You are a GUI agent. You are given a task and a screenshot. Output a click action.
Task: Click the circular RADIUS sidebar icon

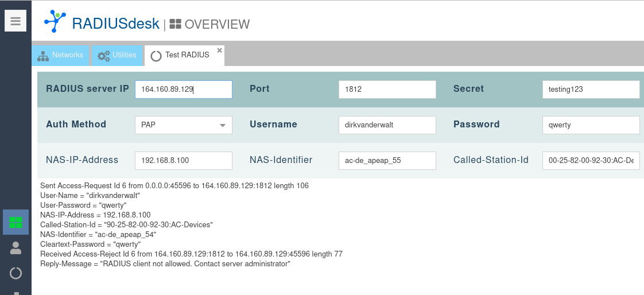point(15,273)
